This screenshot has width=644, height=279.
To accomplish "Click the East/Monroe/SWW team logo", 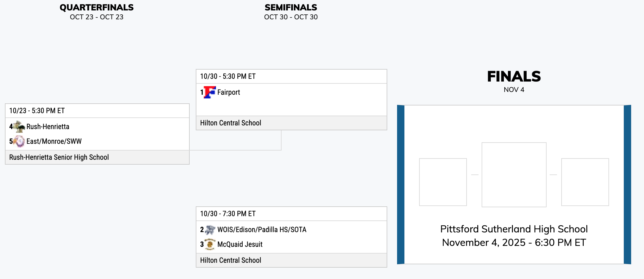I will [x=20, y=141].
